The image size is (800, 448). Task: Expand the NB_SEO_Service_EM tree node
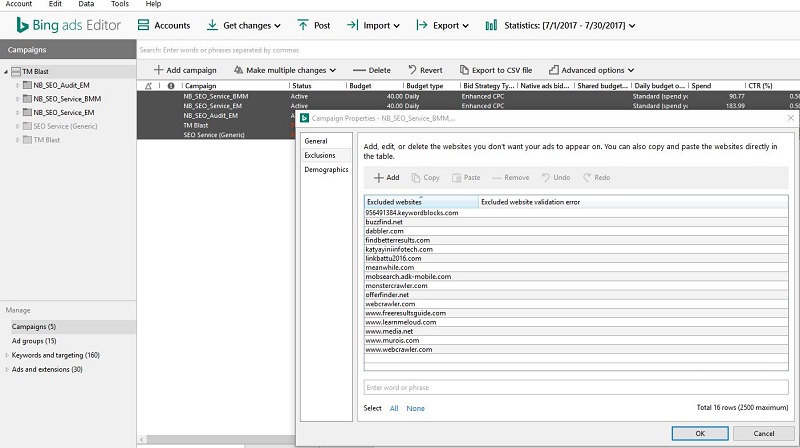coord(17,112)
